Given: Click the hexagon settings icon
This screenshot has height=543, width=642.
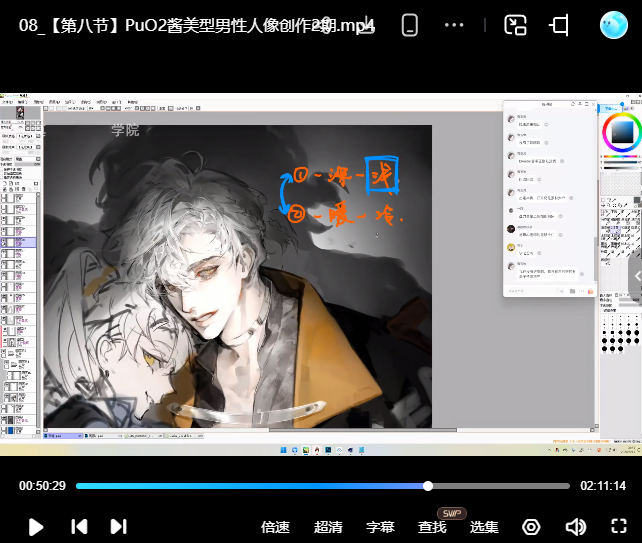Looking at the screenshot, I should (x=532, y=527).
